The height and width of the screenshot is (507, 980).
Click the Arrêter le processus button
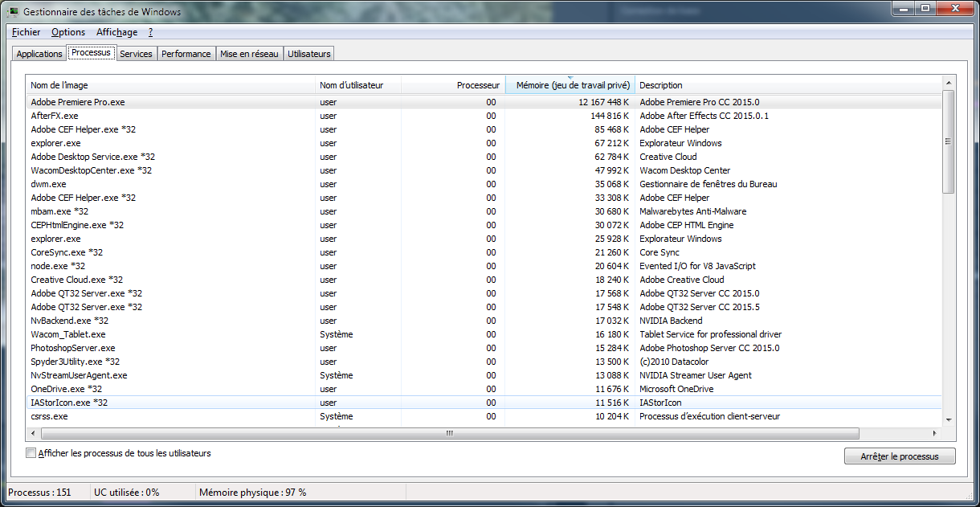pyautogui.click(x=900, y=456)
